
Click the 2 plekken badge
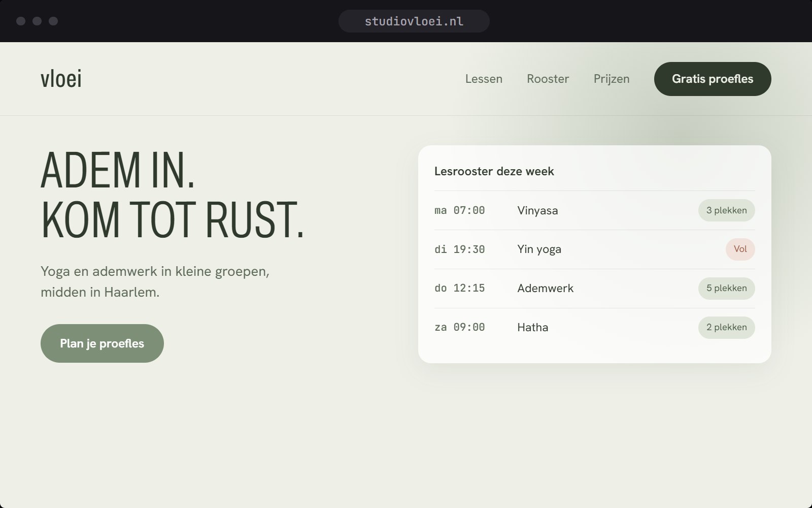pos(726,327)
